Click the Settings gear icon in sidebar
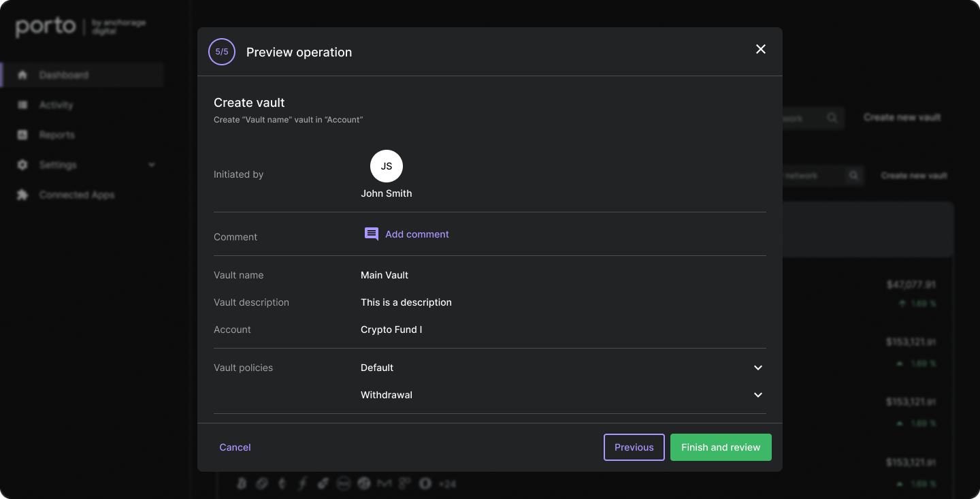 22,165
